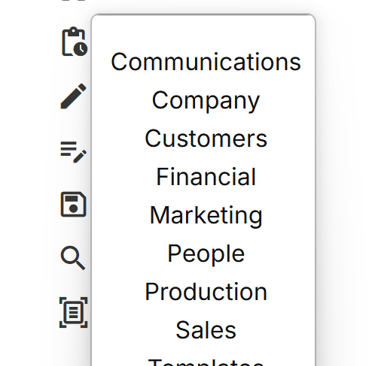Open pending tasks via clipboard-clock sidebar icon
This screenshot has width=375, height=366.
point(74,42)
